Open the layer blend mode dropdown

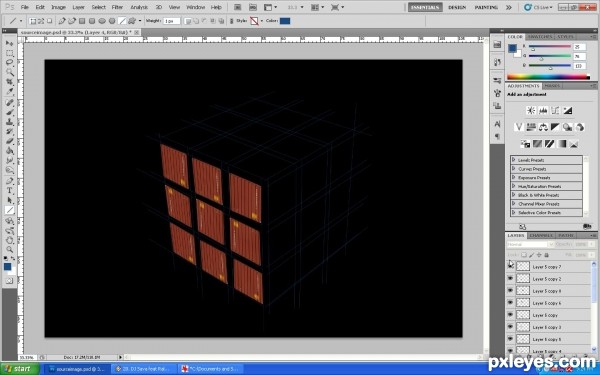(530, 244)
